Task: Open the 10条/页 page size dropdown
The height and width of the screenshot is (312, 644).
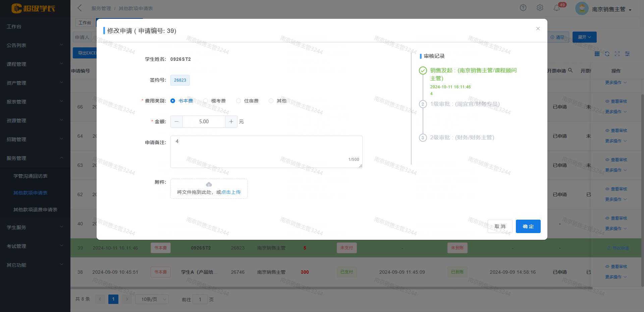Action: point(152,299)
